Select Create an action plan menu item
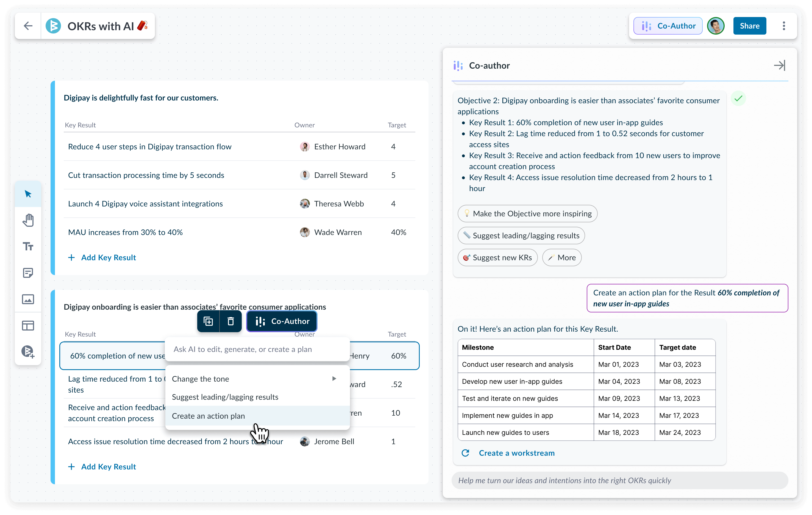The image size is (812, 515). coord(257,416)
